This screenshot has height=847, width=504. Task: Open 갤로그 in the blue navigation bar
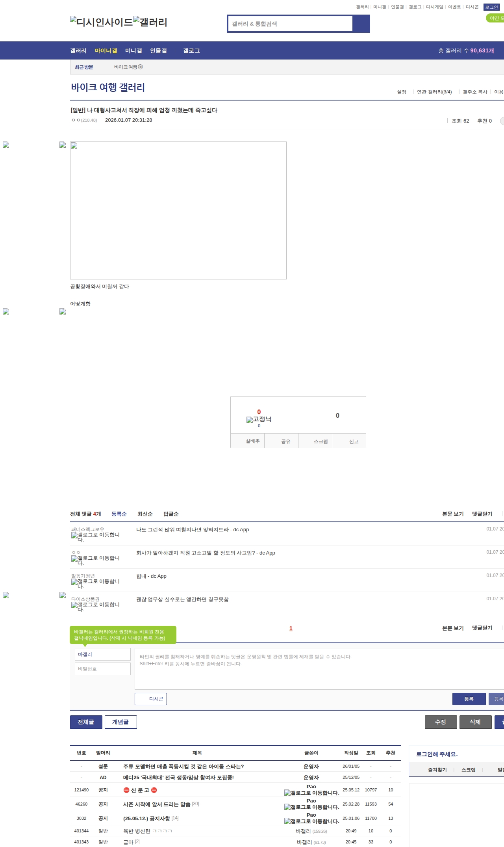(x=191, y=50)
